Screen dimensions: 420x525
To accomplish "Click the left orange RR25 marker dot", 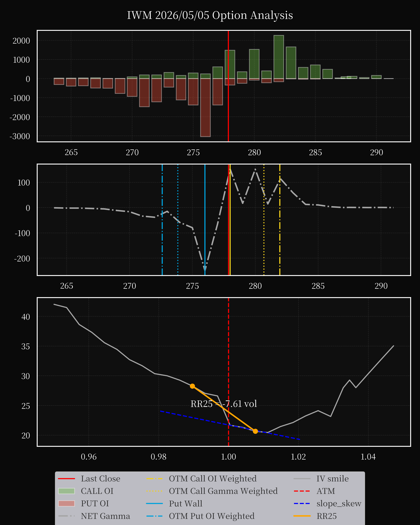I will click(192, 386).
